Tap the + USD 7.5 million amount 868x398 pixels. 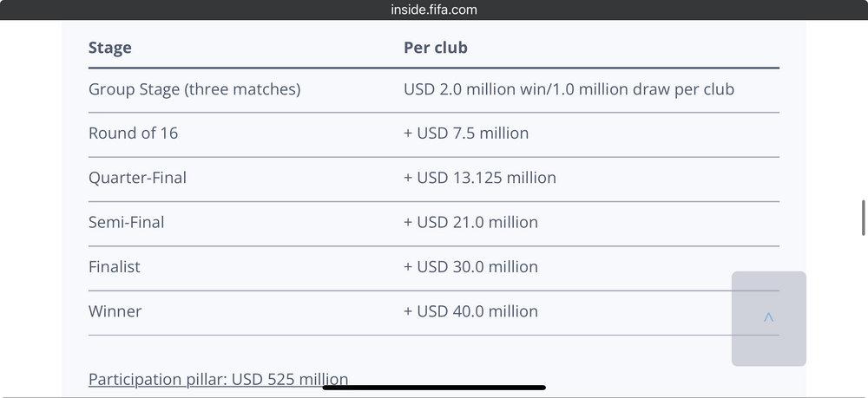(466, 134)
